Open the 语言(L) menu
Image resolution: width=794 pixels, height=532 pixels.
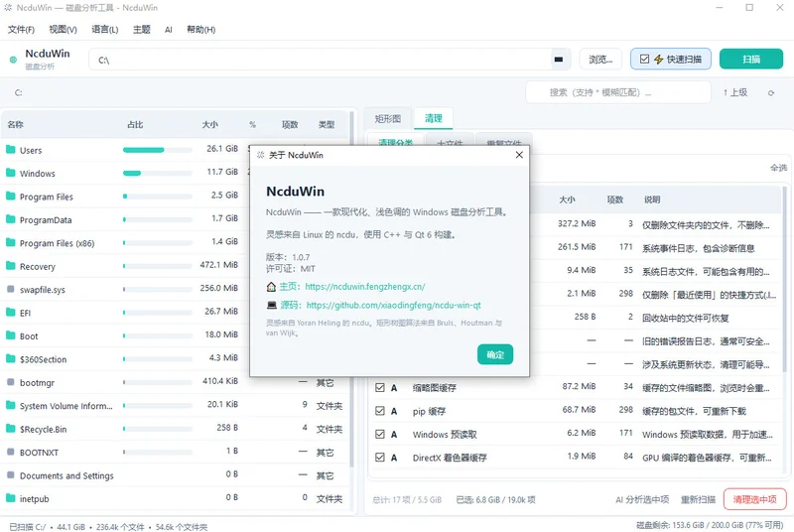[x=105, y=30]
